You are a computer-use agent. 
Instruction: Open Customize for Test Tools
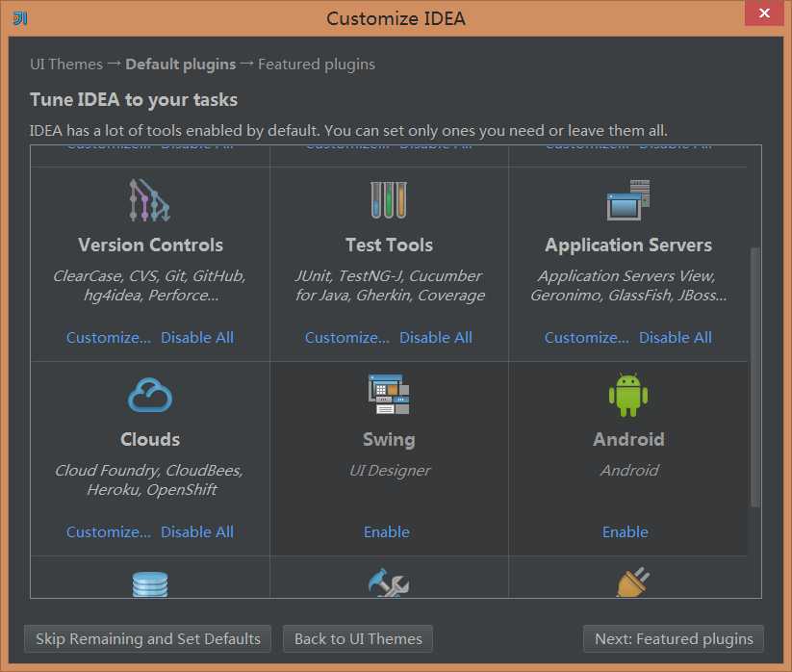(x=347, y=338)
